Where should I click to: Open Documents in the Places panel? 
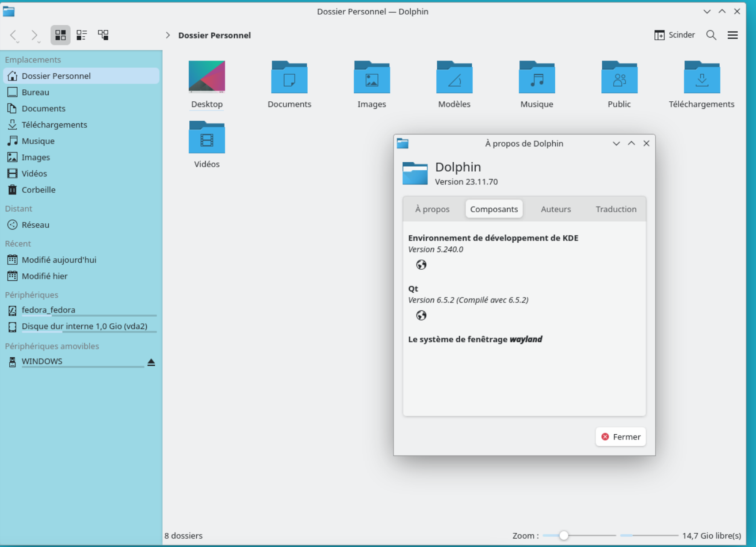[81, 108]
